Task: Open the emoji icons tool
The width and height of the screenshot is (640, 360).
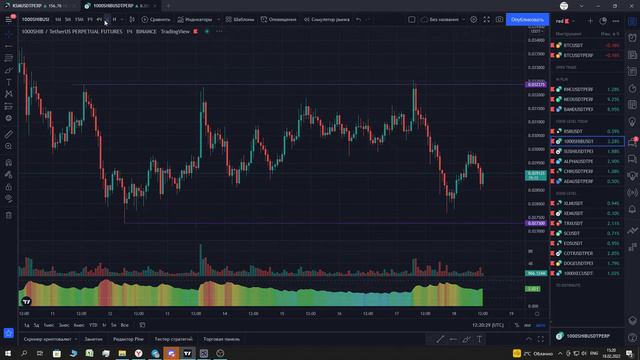Action: [x=9, y=118]
